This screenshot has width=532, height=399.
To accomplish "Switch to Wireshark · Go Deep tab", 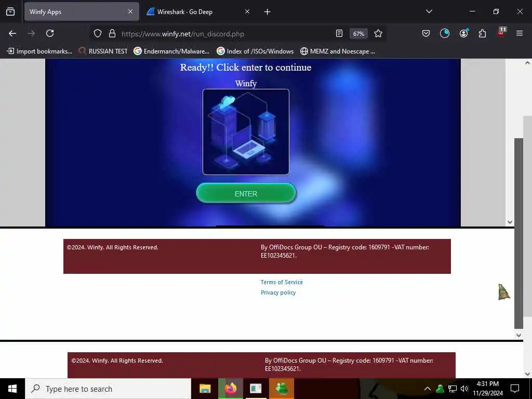I will click(198, 11).
